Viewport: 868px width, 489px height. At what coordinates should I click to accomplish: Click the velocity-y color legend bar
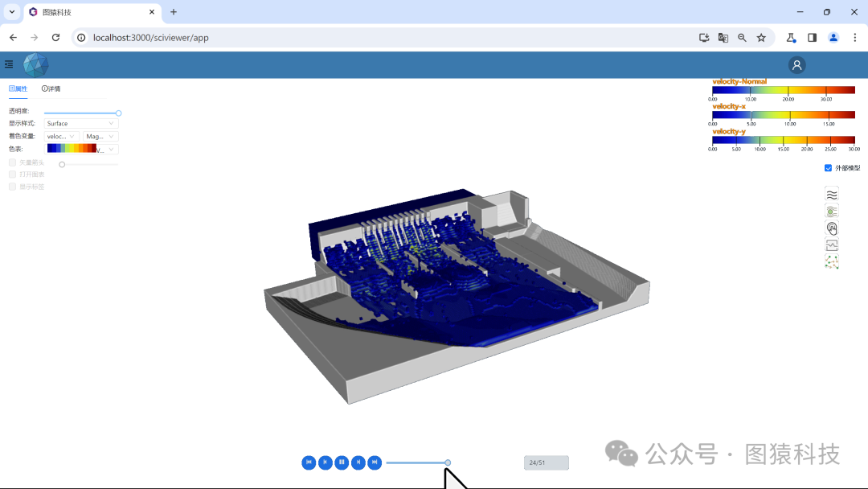[x=784, y=140]
